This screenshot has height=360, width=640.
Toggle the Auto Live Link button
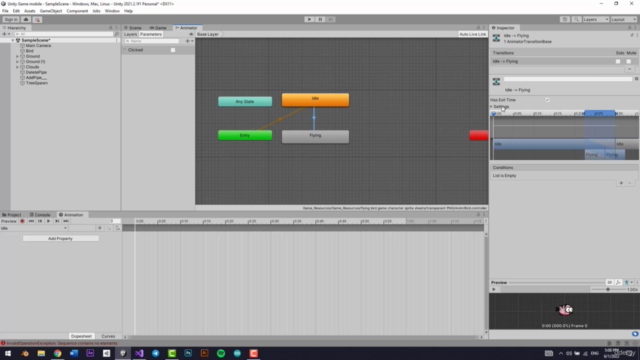[x=472, y=34]
